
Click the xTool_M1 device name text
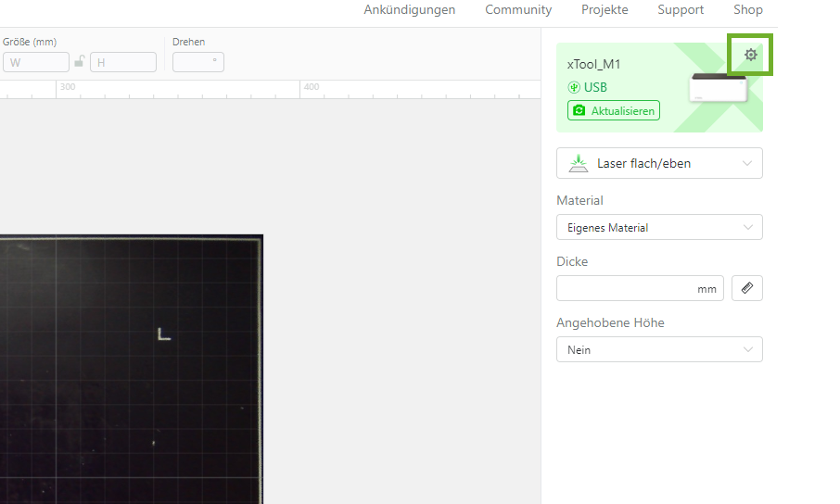point(593,64)
